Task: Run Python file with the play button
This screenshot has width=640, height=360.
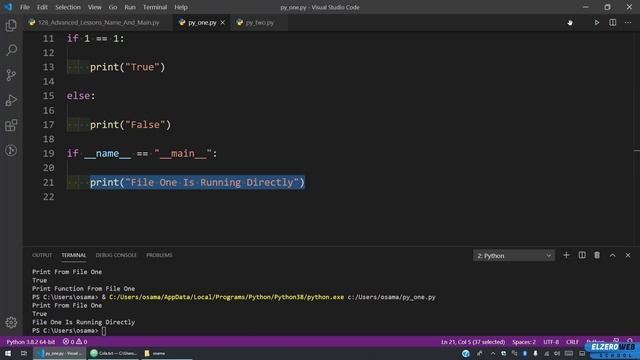Action: point(596,22)
